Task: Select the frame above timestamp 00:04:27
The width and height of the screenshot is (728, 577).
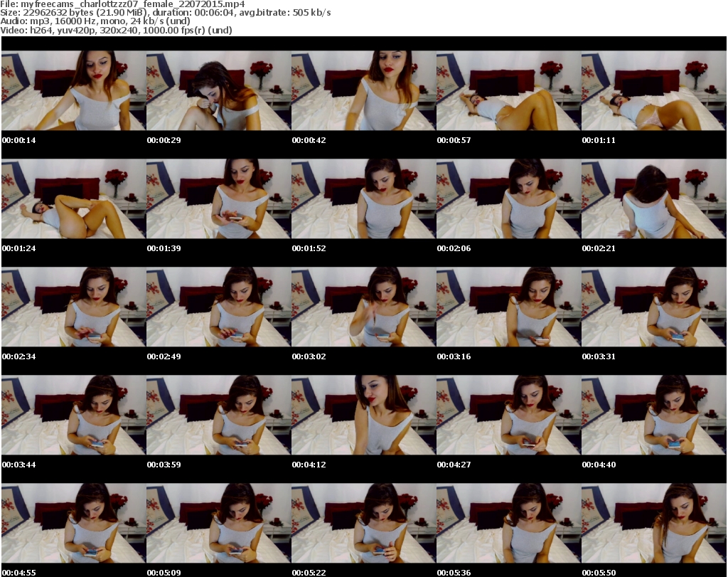Action: coord(508,415)
